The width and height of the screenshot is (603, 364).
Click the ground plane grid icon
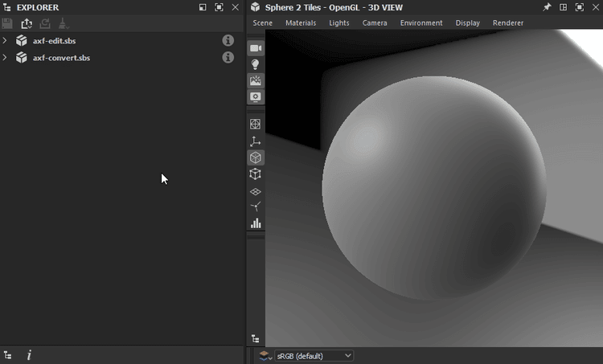[x=256, y=191]
